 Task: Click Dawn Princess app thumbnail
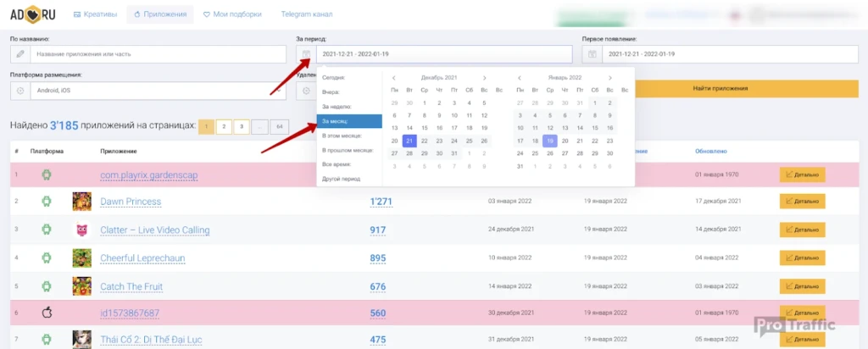[x=82, y=202]
